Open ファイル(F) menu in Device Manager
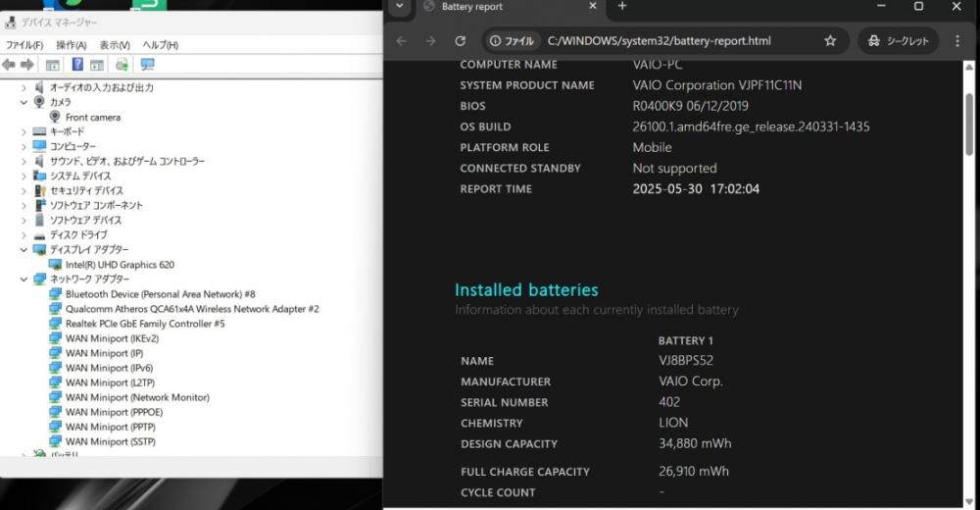 24,45
